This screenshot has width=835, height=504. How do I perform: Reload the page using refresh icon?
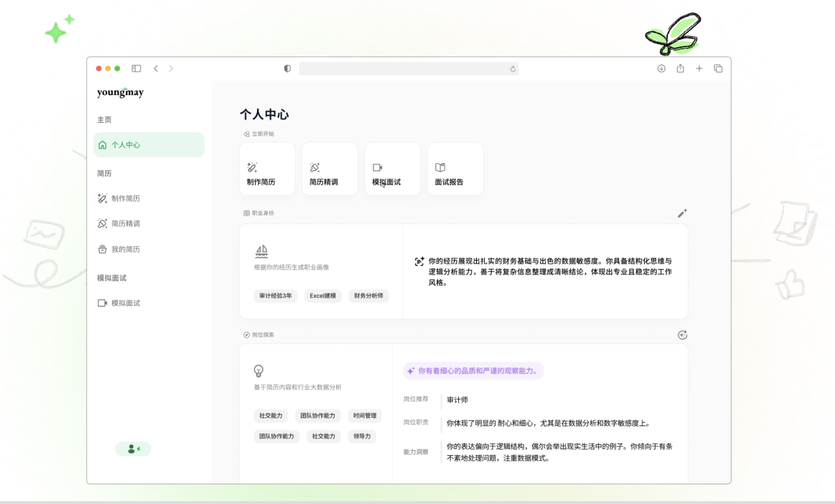coord(513,69)
